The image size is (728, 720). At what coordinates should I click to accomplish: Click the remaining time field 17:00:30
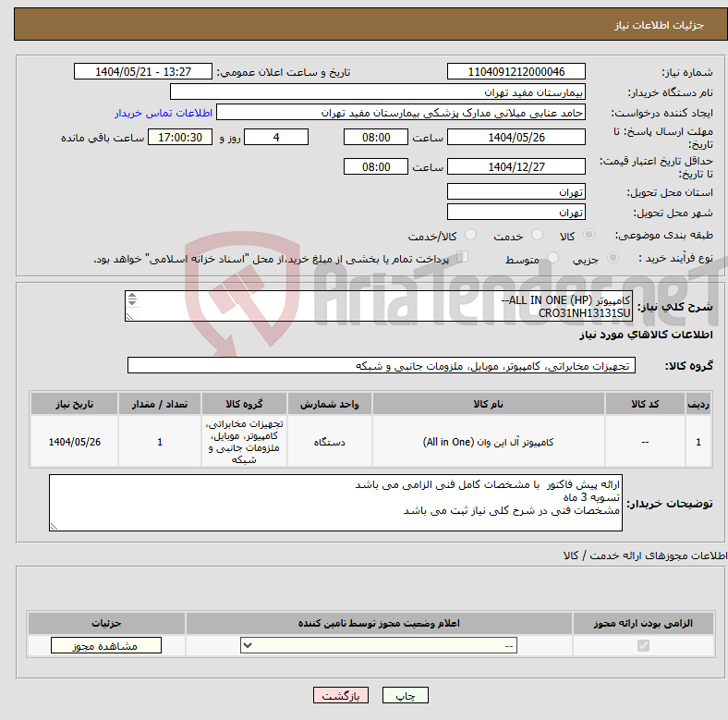[x=180, y=138]
